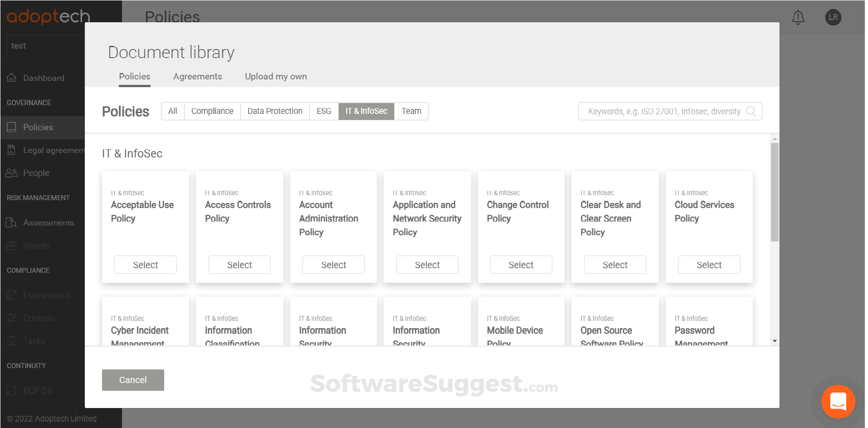Open Assessments under Risk Management
This screenshot has height=428, width=868.
[49, 222]
